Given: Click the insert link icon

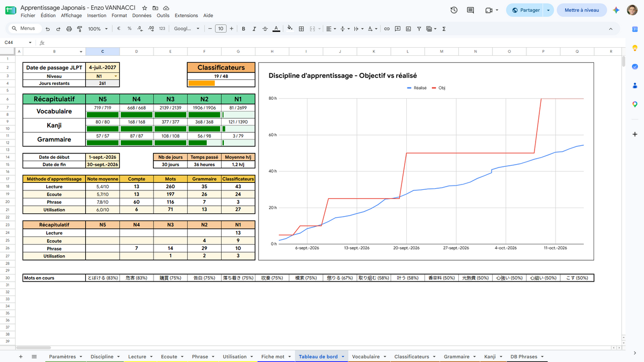Looking at the screenshot, I should point(386,29).
